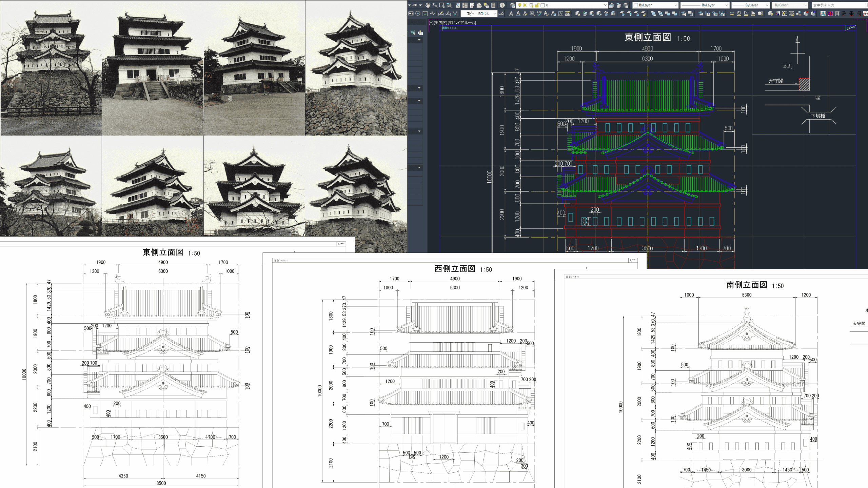Select the multiline text A icon
868x488 pixels.
click(x=511, y=14)
